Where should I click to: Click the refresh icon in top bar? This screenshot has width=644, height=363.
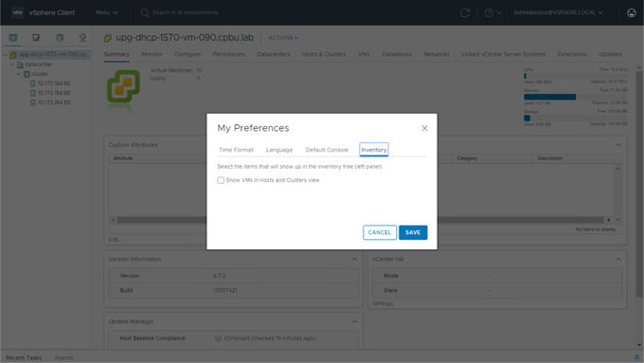point(465,12)
